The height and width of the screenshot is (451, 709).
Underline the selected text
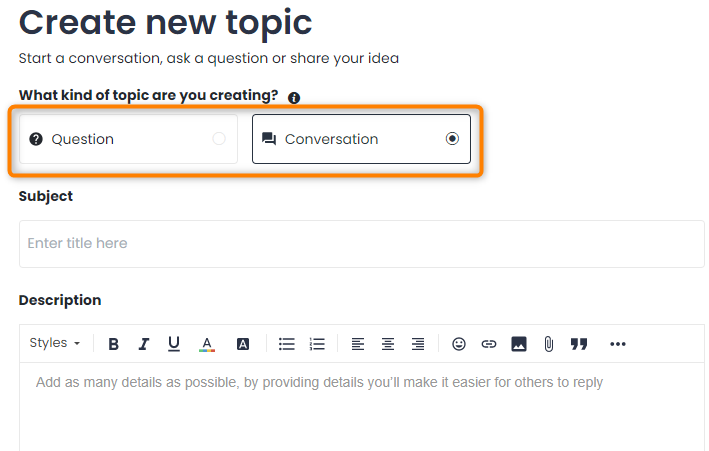pyautogui.click(x=174, y=344)
